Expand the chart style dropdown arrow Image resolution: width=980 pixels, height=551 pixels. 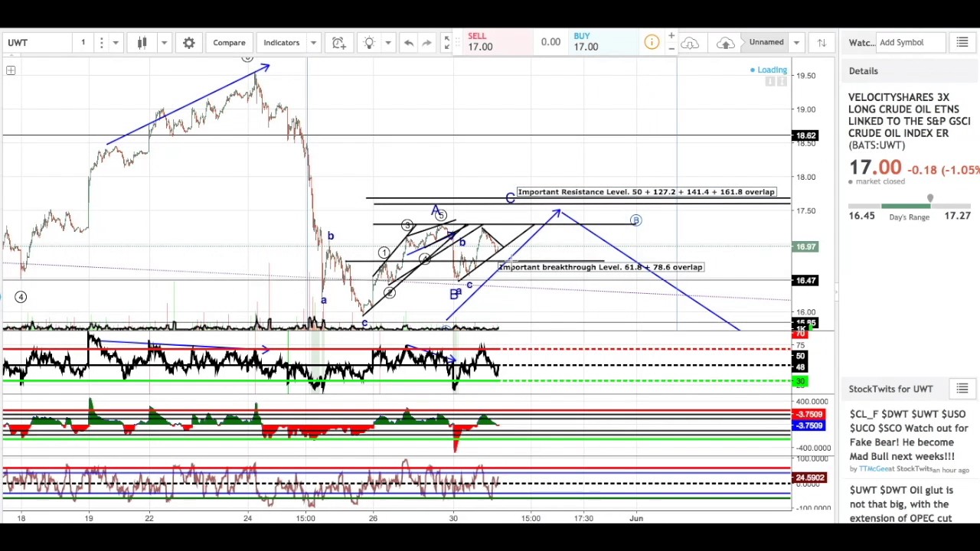pos(164,43)
